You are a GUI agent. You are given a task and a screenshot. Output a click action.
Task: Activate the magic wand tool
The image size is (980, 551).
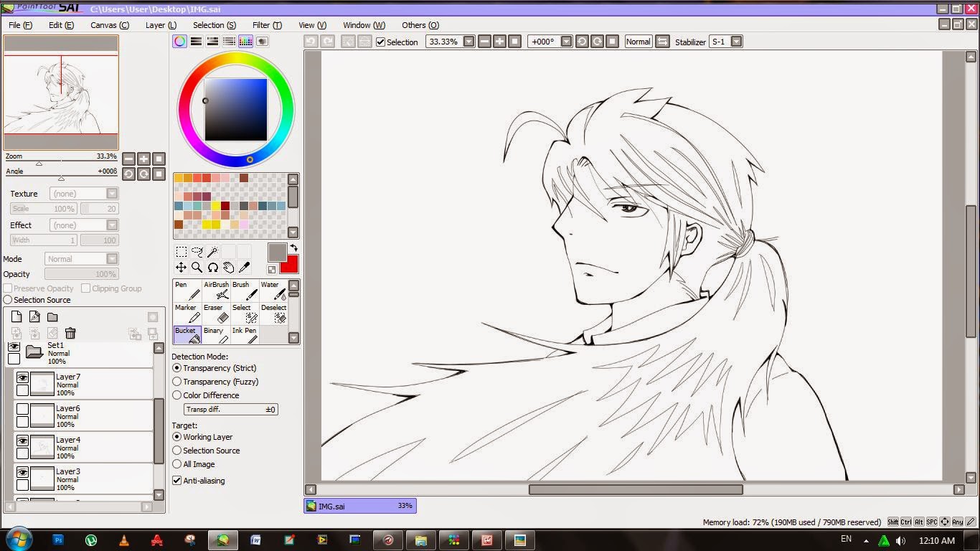[213, 252]
